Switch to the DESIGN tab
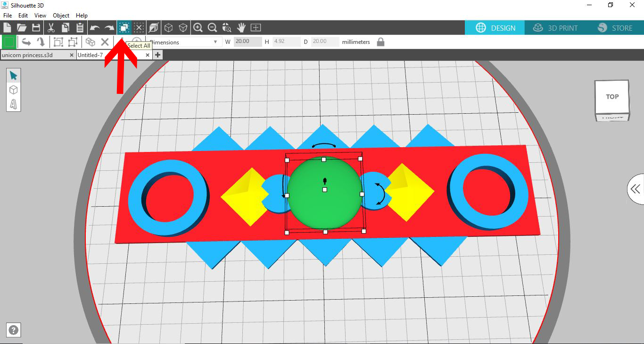 click(495, 28)
